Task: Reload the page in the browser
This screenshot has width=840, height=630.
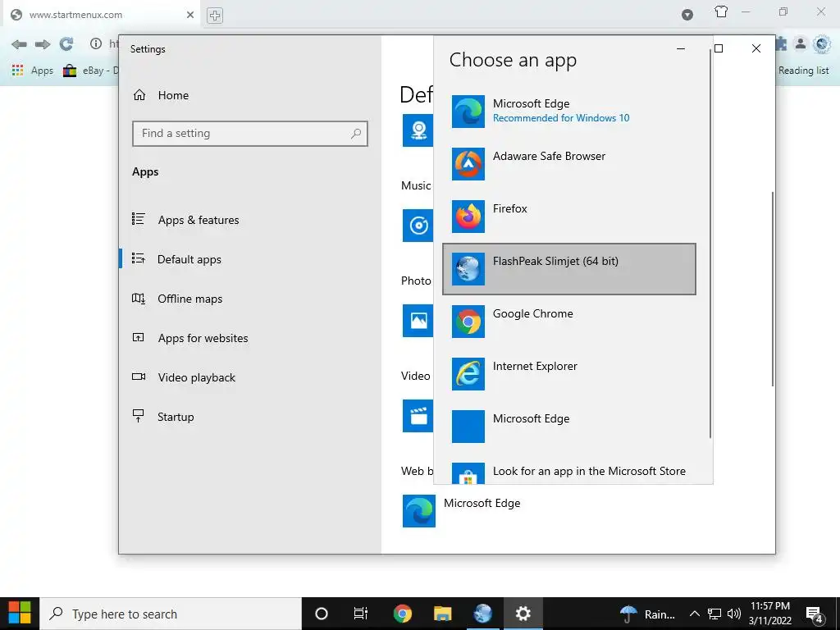Action: (66, 44)
